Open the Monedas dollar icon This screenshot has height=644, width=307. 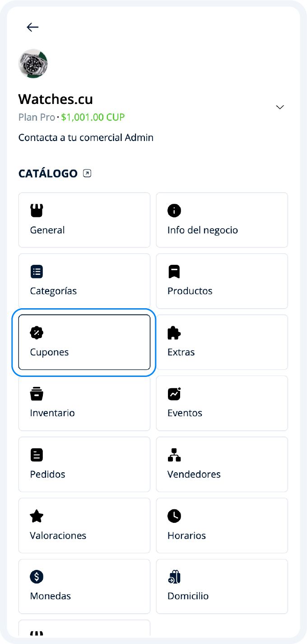[36, 577]
